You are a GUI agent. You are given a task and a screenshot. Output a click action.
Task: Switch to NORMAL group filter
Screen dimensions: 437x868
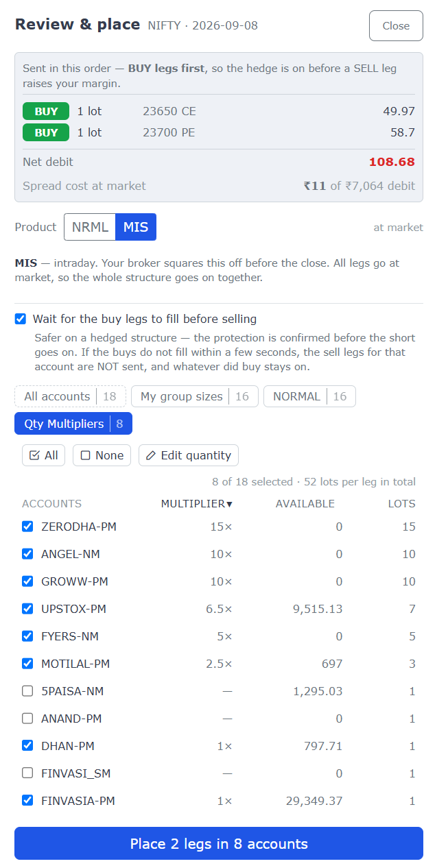(309, 396)
